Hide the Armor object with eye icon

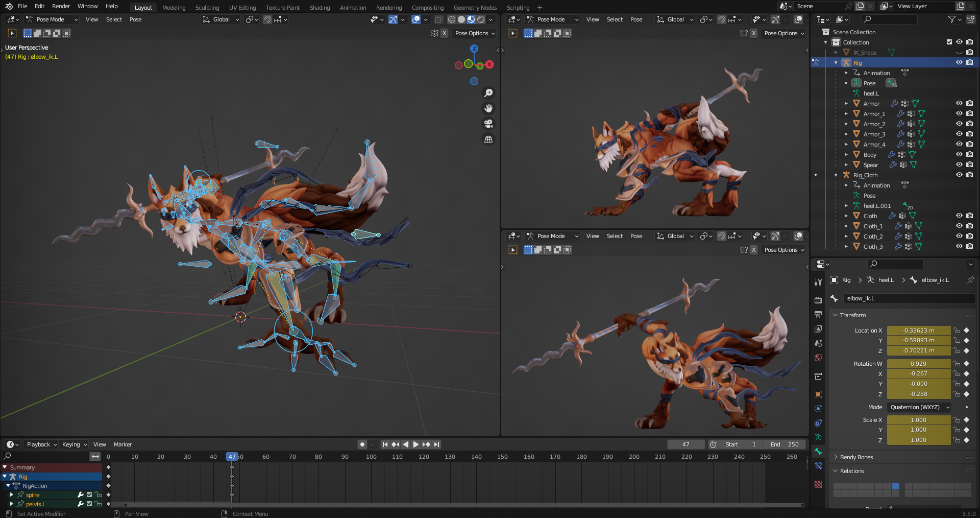959,103
